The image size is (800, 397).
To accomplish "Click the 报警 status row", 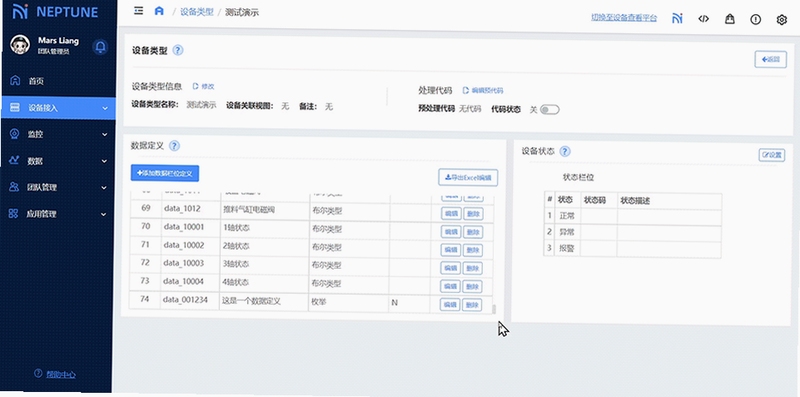I will point(632,250).
